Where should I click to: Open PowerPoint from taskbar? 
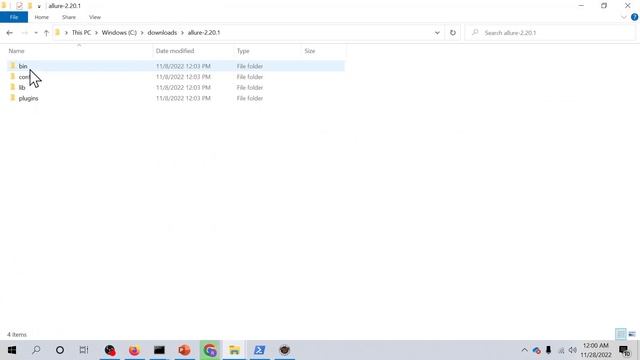[184, 350]
